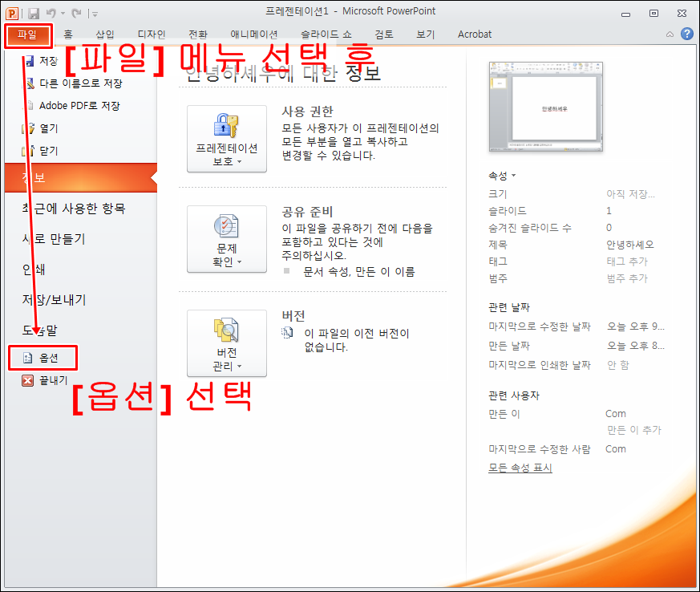Collapse the ribbon with the caret icon

pyautogui.click(x=670, y=34)
